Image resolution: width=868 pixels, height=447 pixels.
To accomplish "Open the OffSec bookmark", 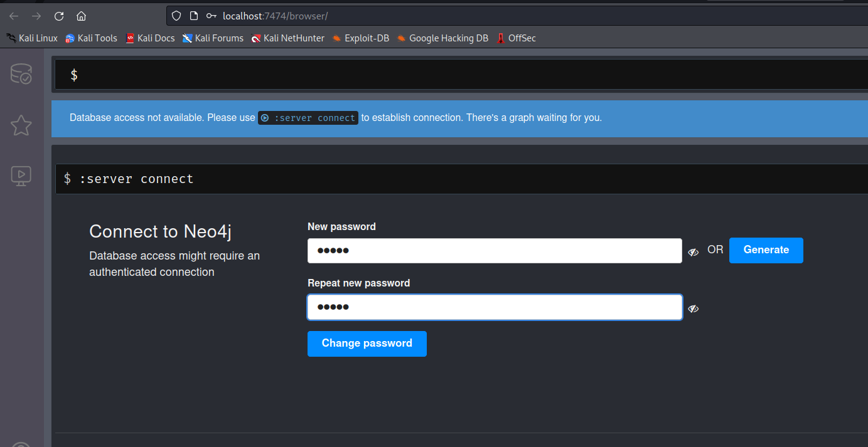I will tap(516, 38).
